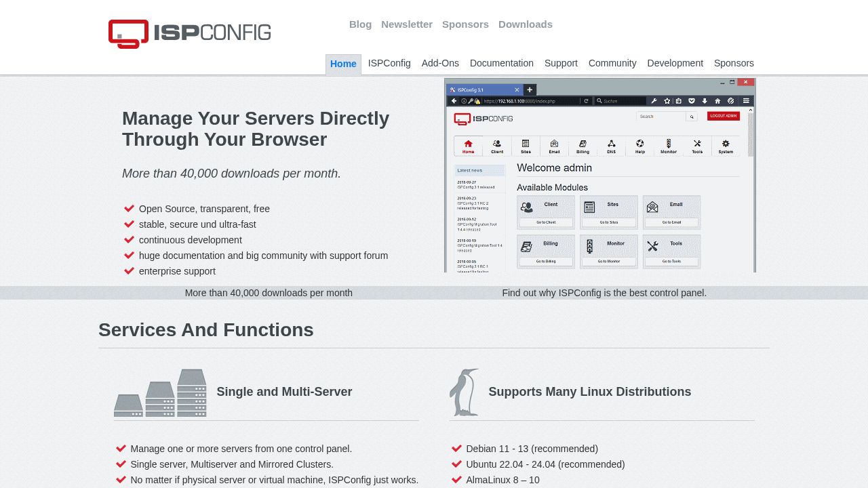Go to the Downloads link

click(526, 24)
